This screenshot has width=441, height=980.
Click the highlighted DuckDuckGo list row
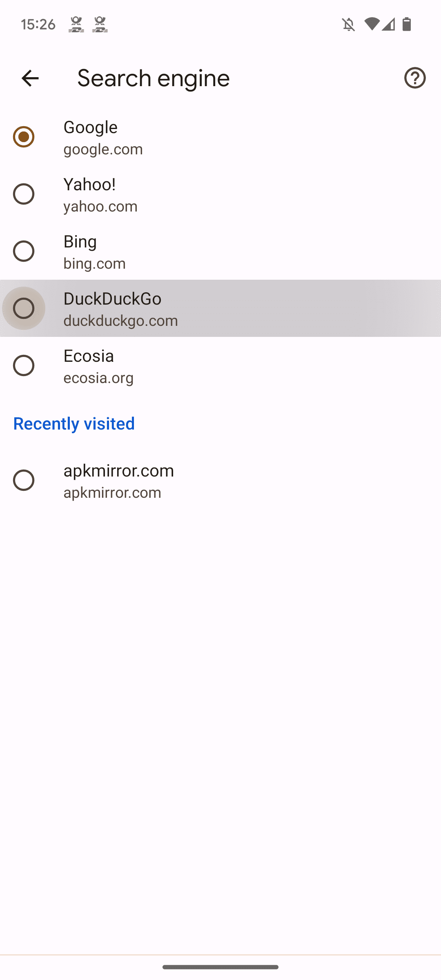click(x=220, y=309)
